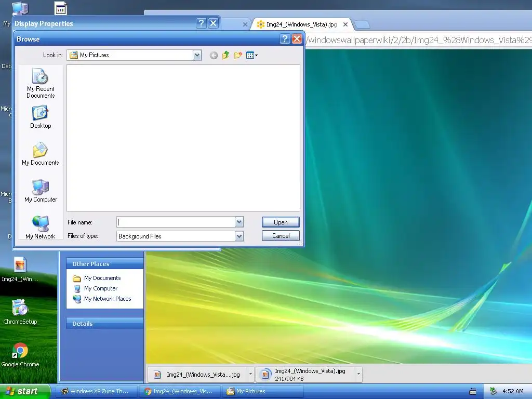Select the desktop icon at top next to My Computer
This screenshot has height=399, width=532.
click(61, 8)
